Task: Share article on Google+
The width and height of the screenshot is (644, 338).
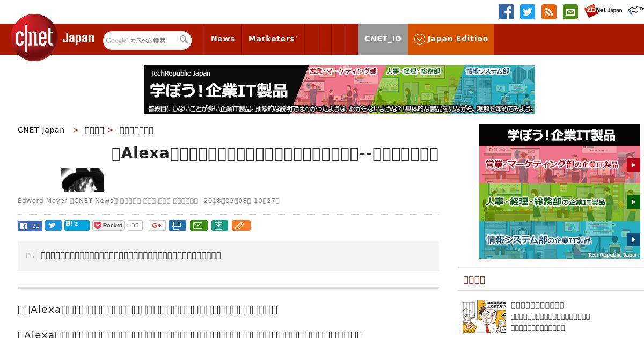Action: click(157, 225)
